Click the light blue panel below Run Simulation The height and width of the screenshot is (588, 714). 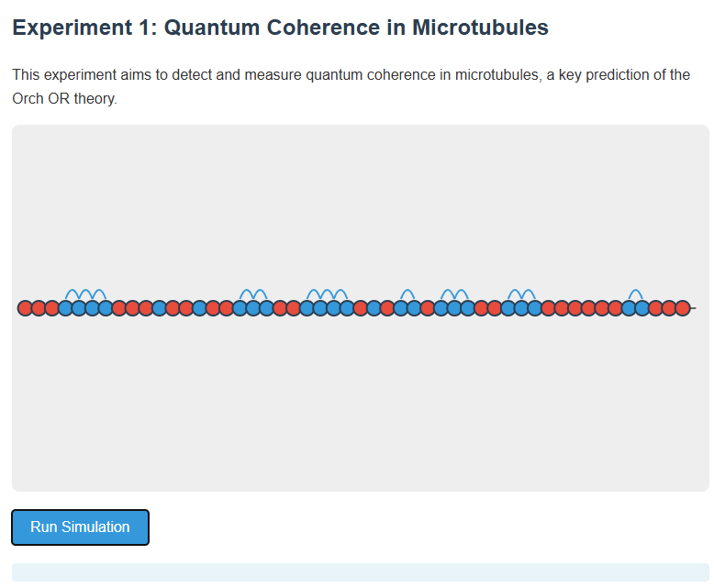360,572
